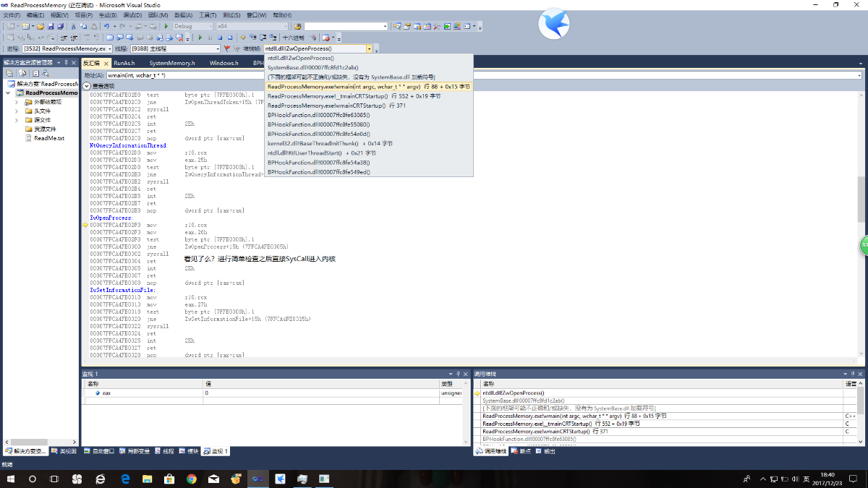Click the Copy icon in the toolbar

point(83,26)
